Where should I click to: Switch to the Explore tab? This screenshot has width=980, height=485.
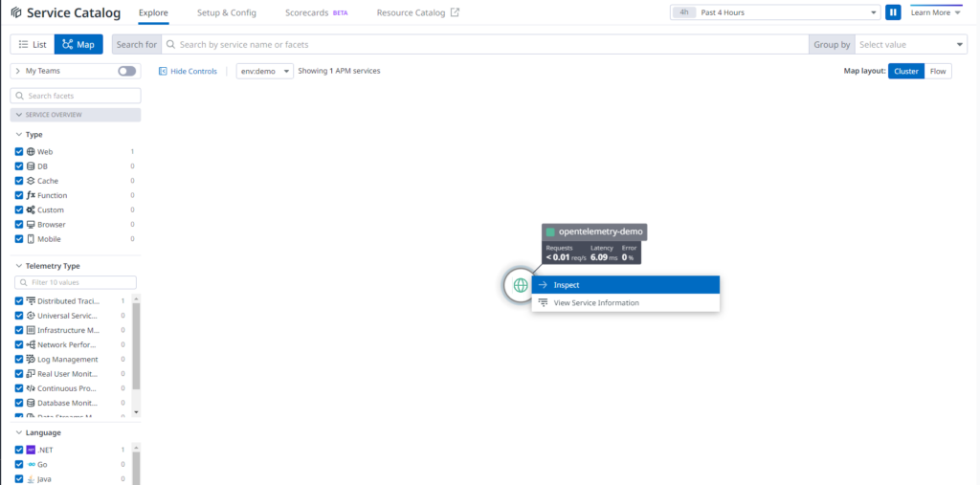[x=153, y=12]
